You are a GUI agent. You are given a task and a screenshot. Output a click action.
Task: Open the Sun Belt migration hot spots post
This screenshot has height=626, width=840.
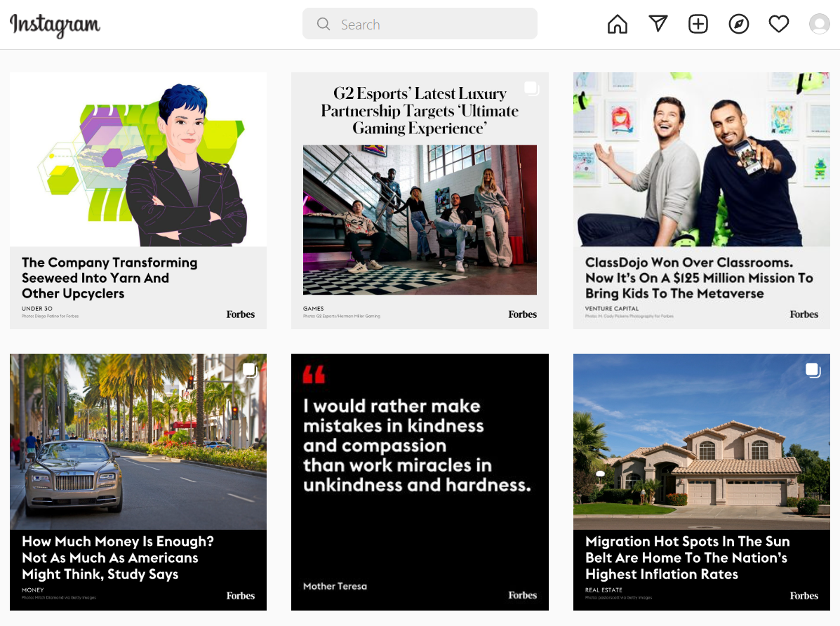701,482
